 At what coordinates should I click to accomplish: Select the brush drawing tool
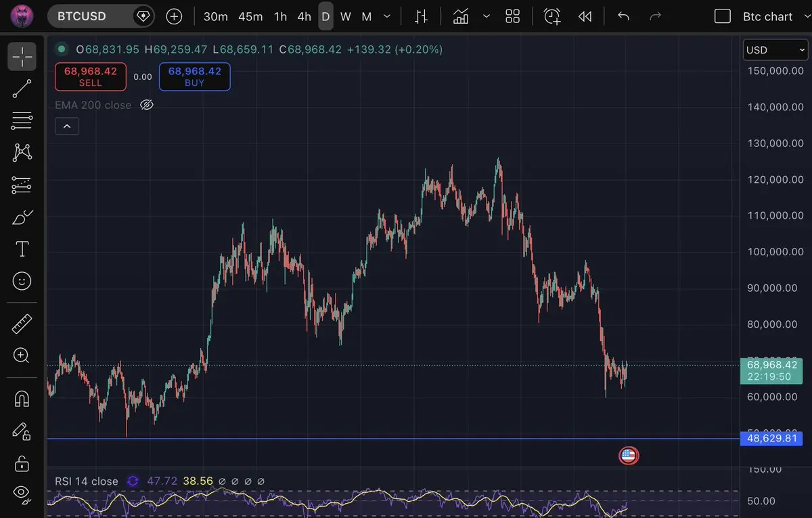point(22,217)
